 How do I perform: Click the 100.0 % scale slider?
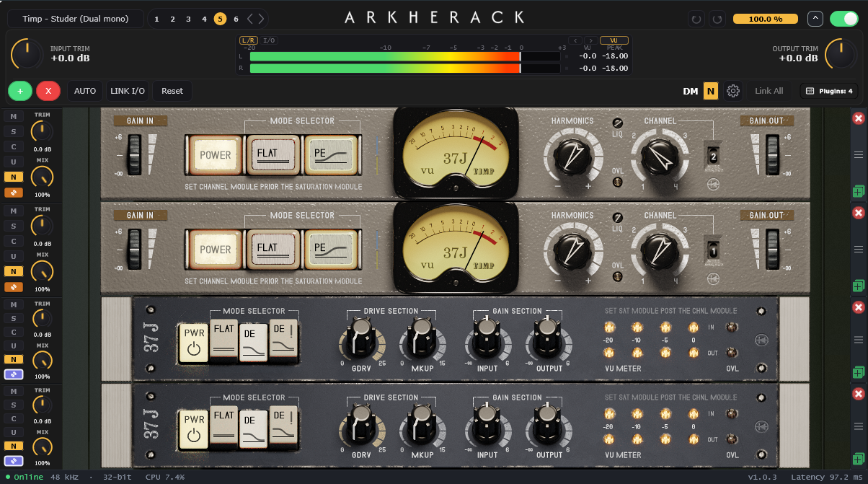(x=766, y=19)
